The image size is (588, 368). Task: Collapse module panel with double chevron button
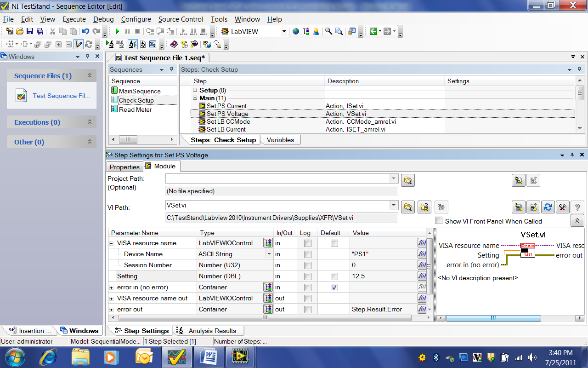tap(577, 221)
